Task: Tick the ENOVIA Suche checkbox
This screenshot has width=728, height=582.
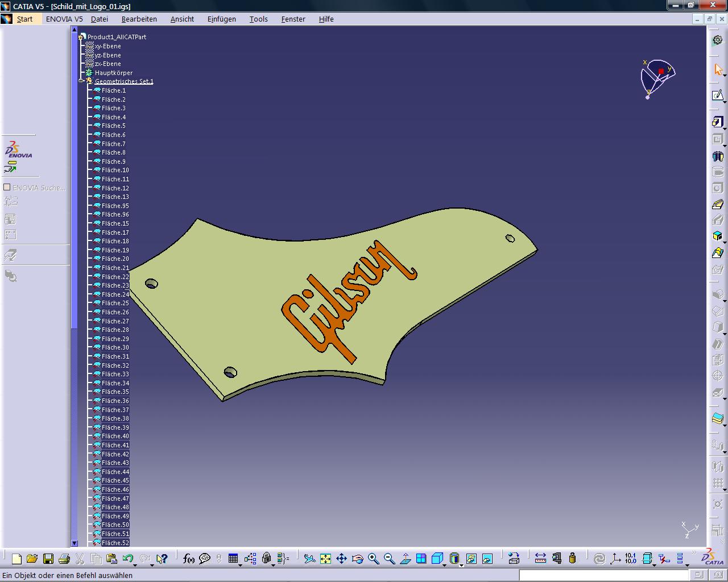Action: pyautogui.click(x=7, y=187)
